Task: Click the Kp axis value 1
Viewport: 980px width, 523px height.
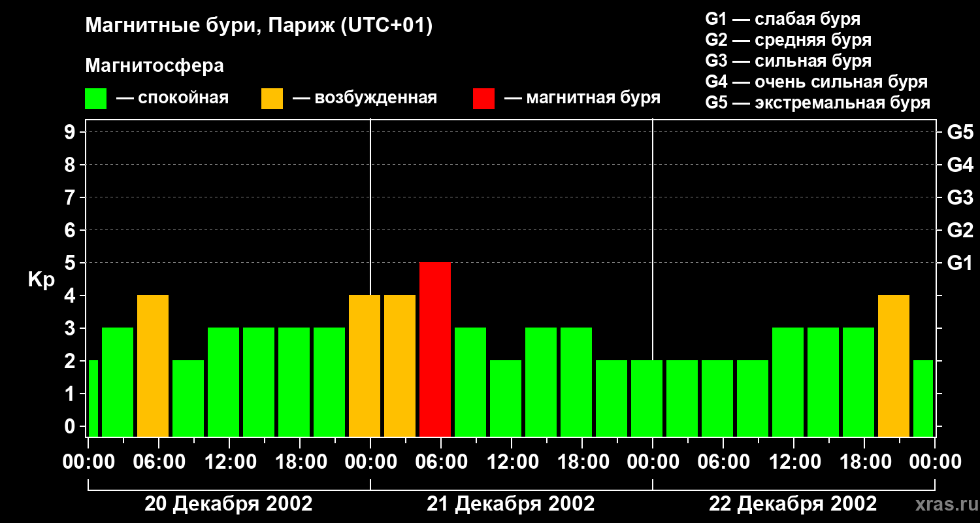Action: 71,394
